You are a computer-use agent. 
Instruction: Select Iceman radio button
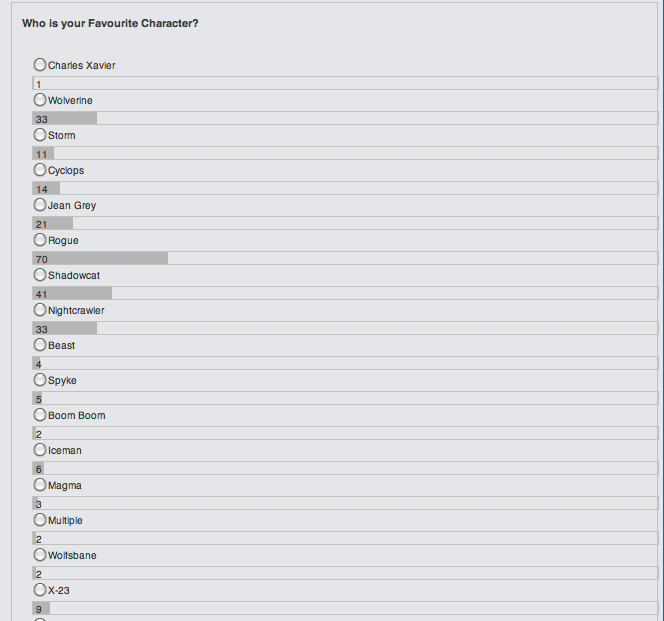tap(40, 450)
